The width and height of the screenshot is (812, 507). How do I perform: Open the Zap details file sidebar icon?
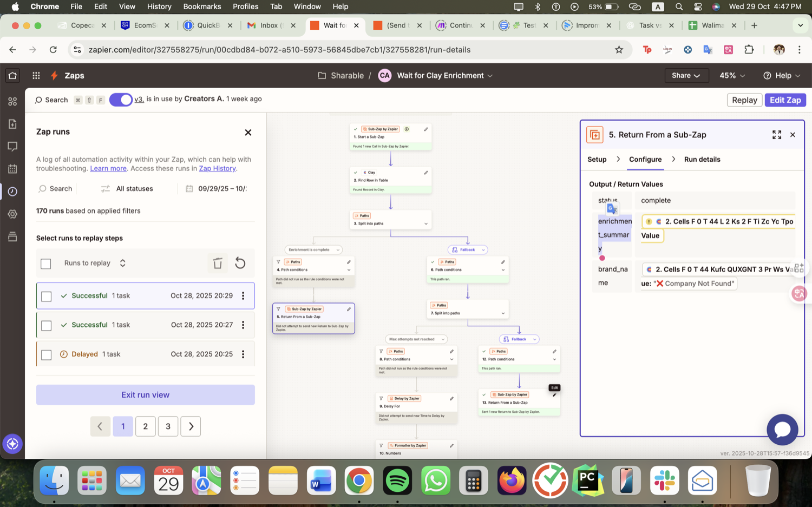12,124
